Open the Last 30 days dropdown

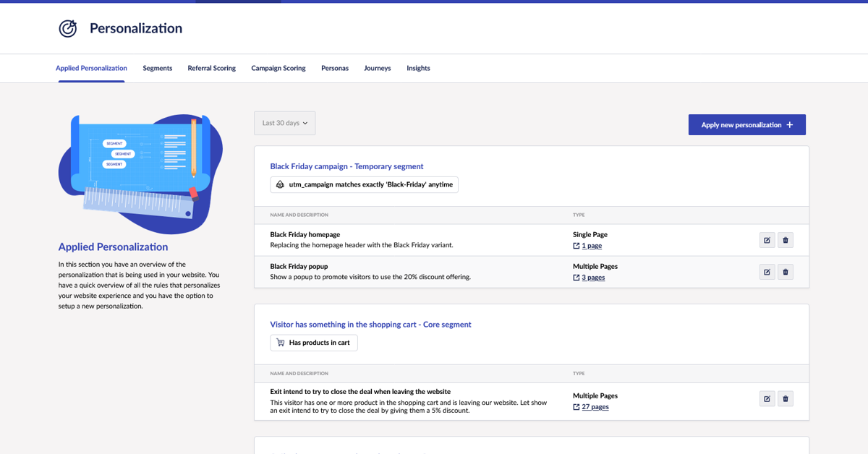[284, 123]
